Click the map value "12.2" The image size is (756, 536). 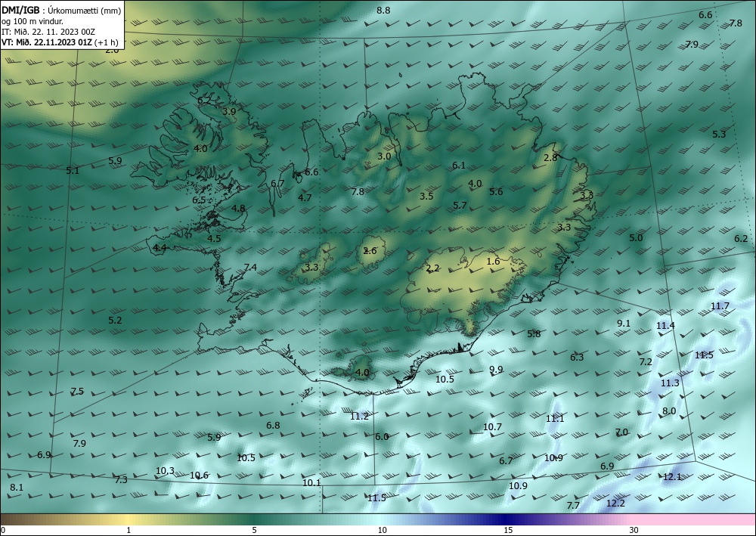(615, 503)
